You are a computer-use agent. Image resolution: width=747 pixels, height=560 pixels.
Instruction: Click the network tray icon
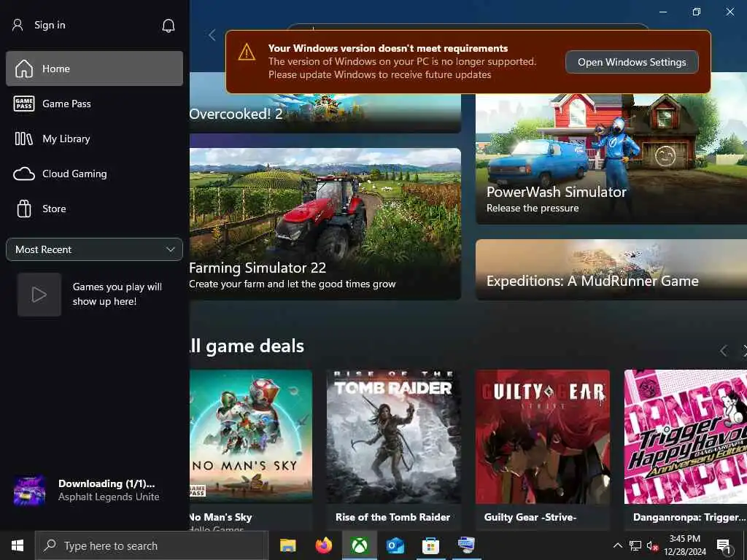pos(635,545)
